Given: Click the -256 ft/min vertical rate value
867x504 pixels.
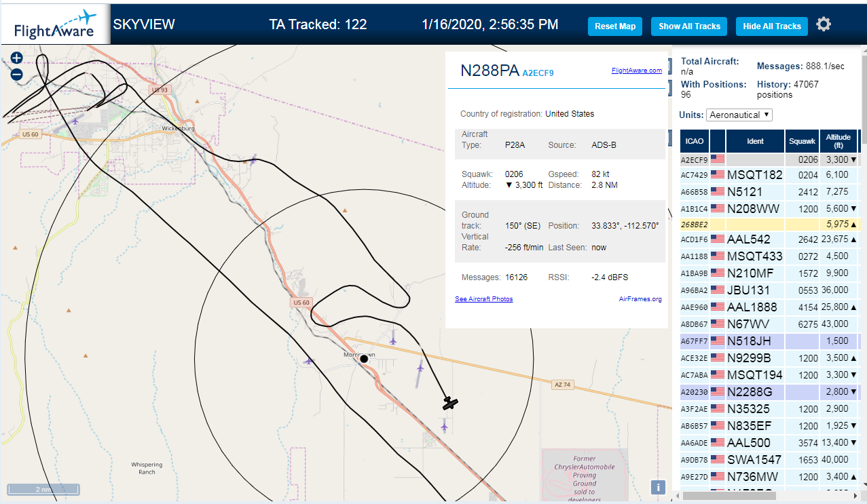Looking at the screenshot, I should [524, 248].
